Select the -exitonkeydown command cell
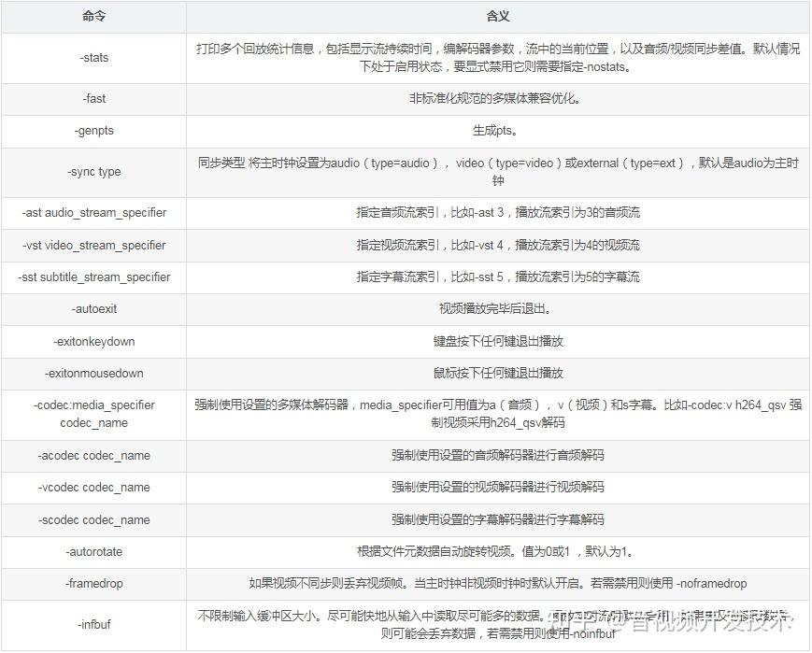 coord(93,342)
